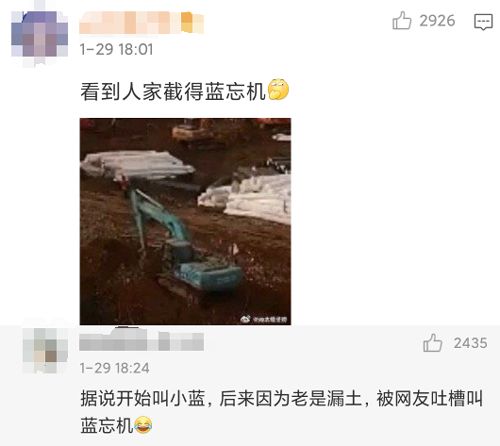Click the 1-29 18:01 timestamp
The width and height of the screenshot is (500, 446).
[x=116, y=50]
